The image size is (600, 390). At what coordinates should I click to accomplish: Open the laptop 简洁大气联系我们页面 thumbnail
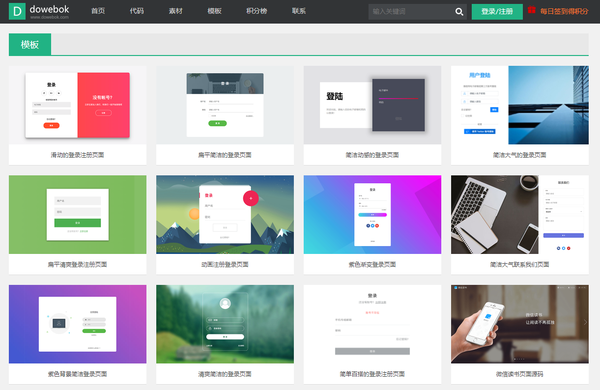click(520, 214)
